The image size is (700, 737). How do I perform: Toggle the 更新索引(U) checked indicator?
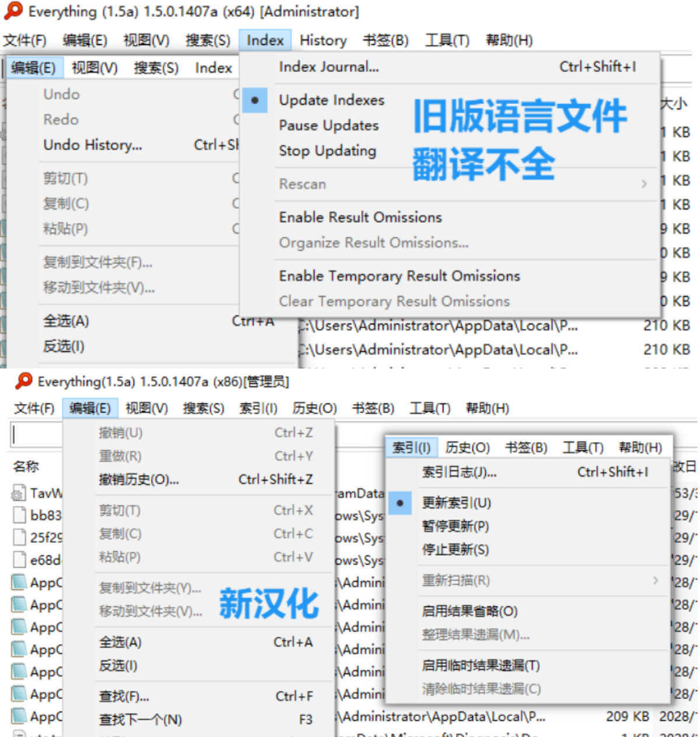pyautogui.click(x=399, y=503)
